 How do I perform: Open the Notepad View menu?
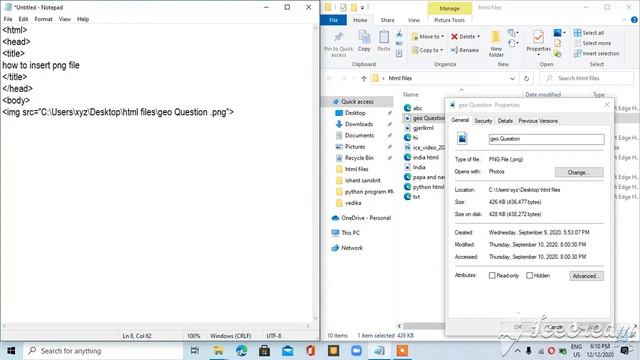coord(64,19)
